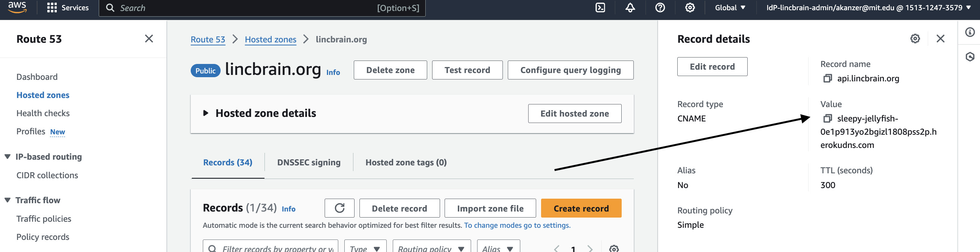
Task: Close the Record details panel
Action: tap(940, 39)
